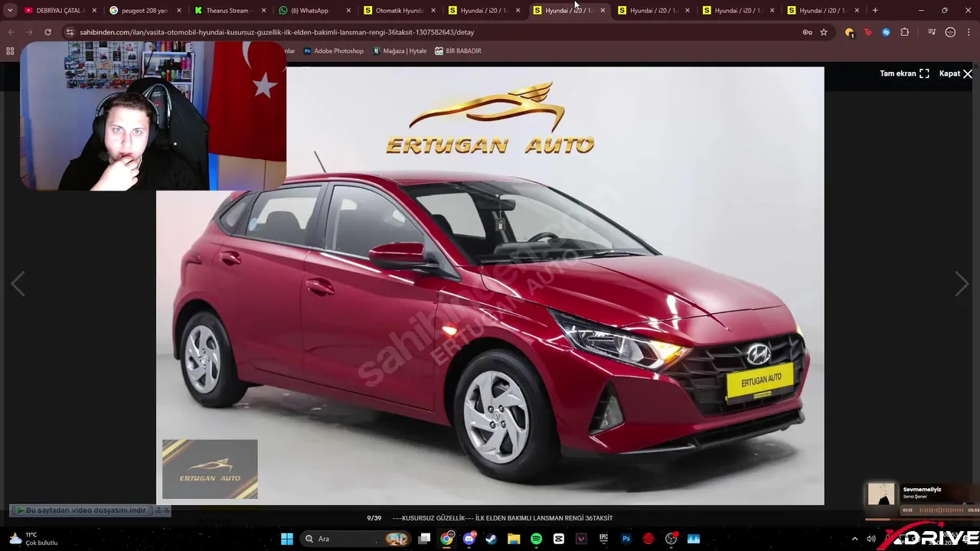
Task: Open Task View on the taskbar
Action: [x=424, y=539]
